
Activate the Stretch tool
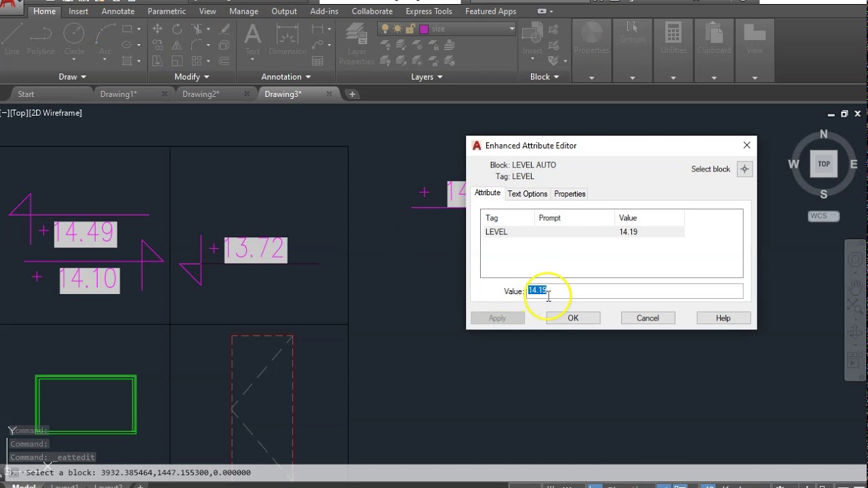pyautogui.click(x=157, y=60)
